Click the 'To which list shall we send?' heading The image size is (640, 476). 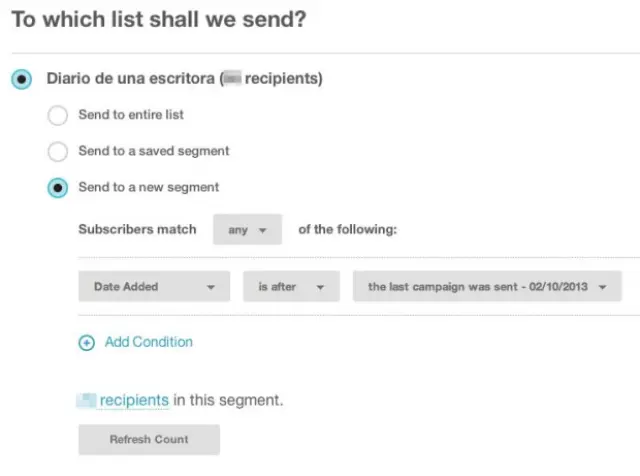(x=158, y=19)
